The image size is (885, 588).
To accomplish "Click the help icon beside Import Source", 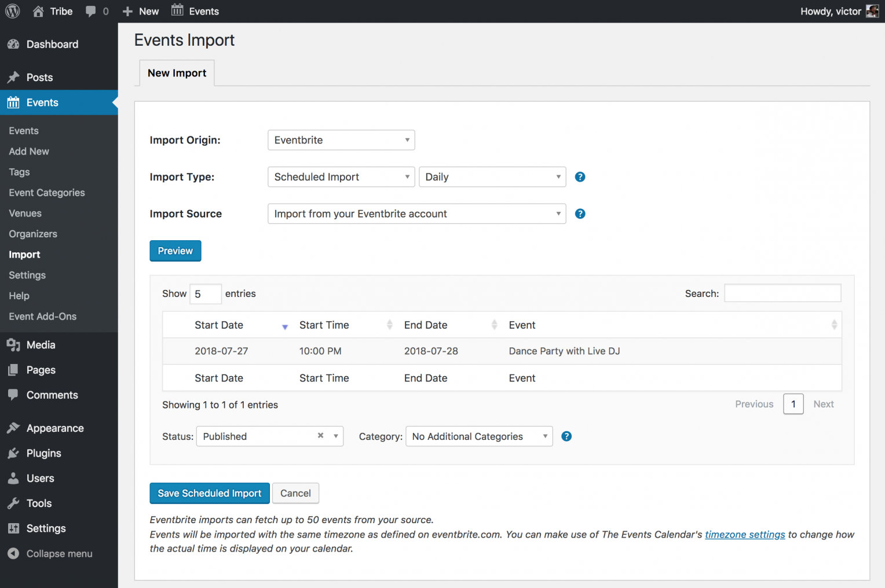I will click(580, 214).
